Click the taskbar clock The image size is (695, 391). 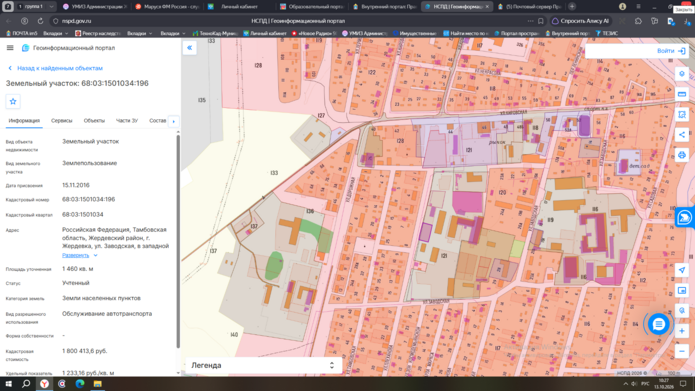[x=664, y=384]
